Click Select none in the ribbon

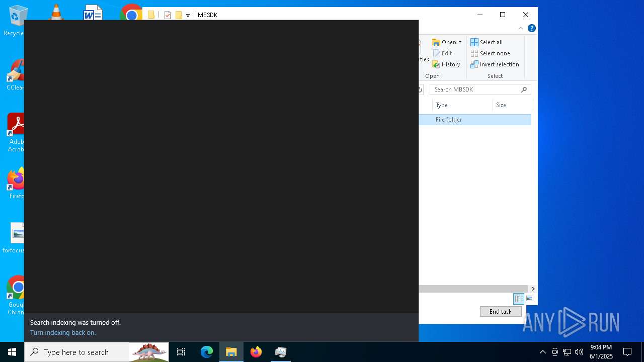pyautogui.click(x=490, y=53)
